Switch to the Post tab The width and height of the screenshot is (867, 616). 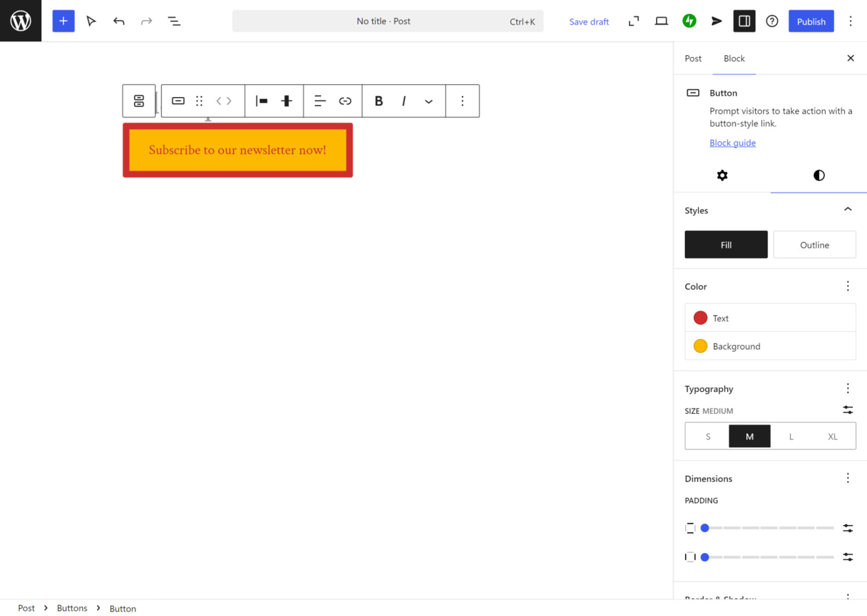[693, 58]
